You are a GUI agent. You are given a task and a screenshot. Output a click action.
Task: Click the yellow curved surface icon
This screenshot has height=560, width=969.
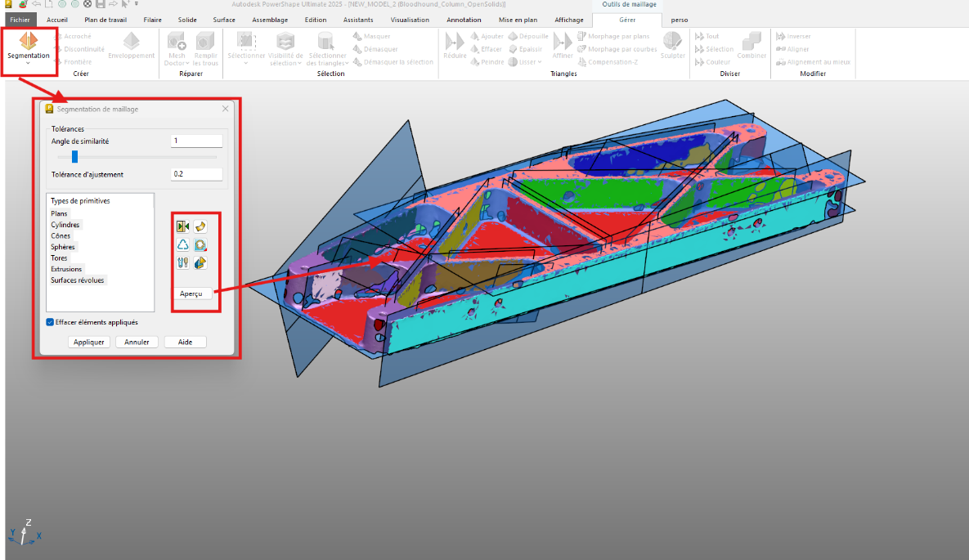coord(200,226)
